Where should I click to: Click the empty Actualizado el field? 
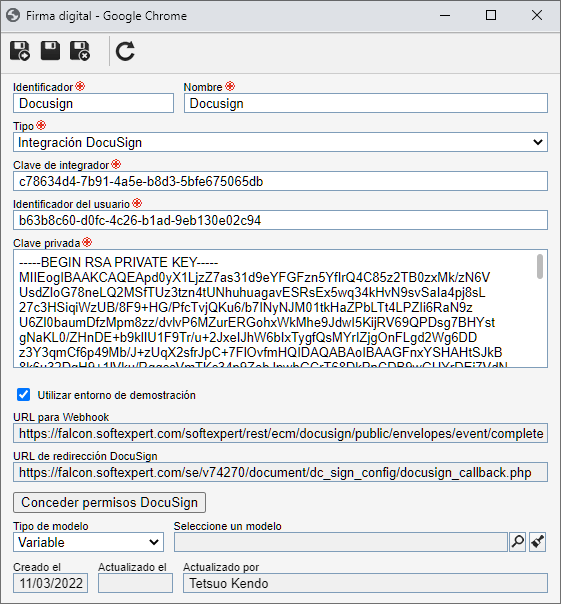click(135, 583)
